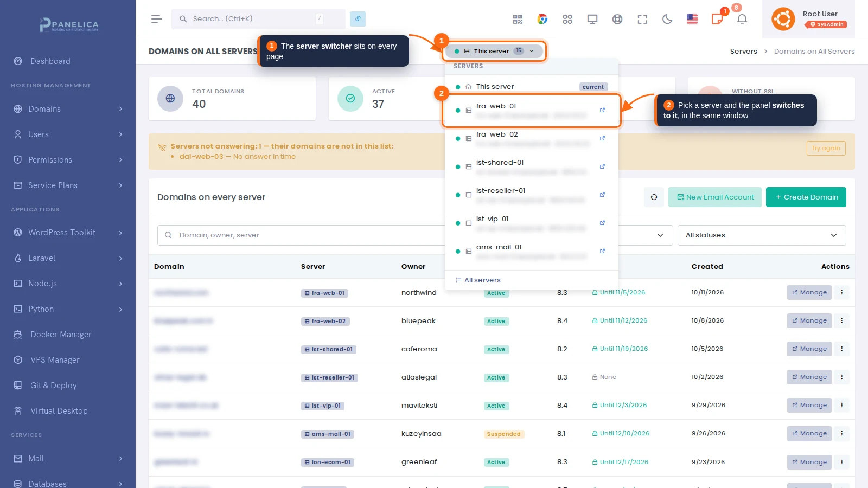Open fra-web-01 in a new window icon
This screenshot has height=488, width=868.
point(602,110)
